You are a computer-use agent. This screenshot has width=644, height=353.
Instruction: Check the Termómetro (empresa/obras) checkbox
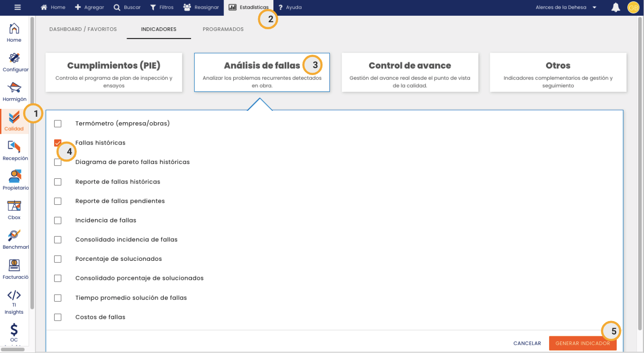tap(58, 124)
